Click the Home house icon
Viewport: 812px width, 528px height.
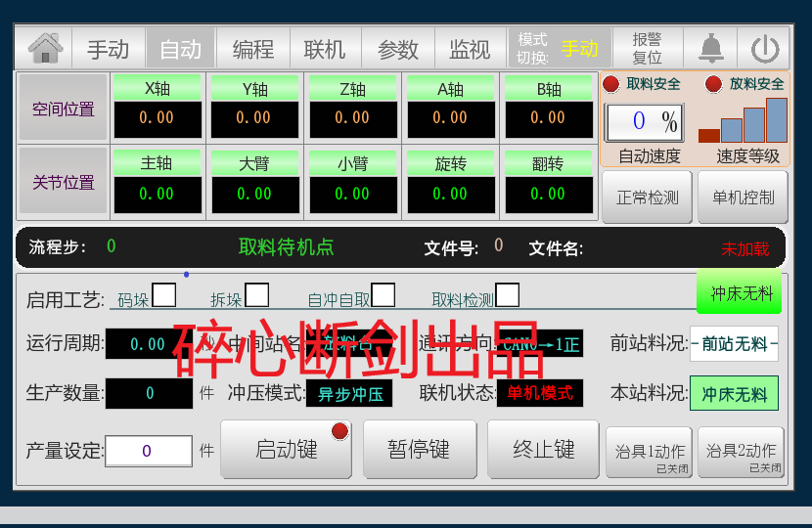pos(46,48)
